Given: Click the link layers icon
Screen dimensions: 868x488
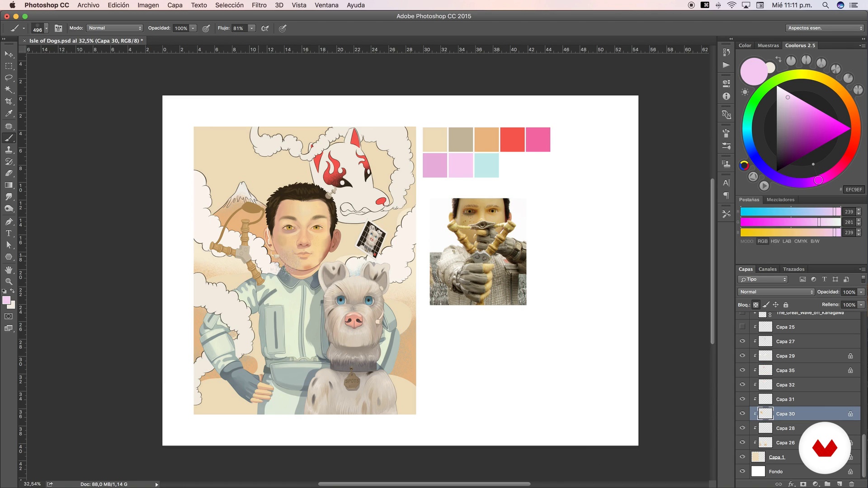Looking at the screenshot, I should click(778, 484).
